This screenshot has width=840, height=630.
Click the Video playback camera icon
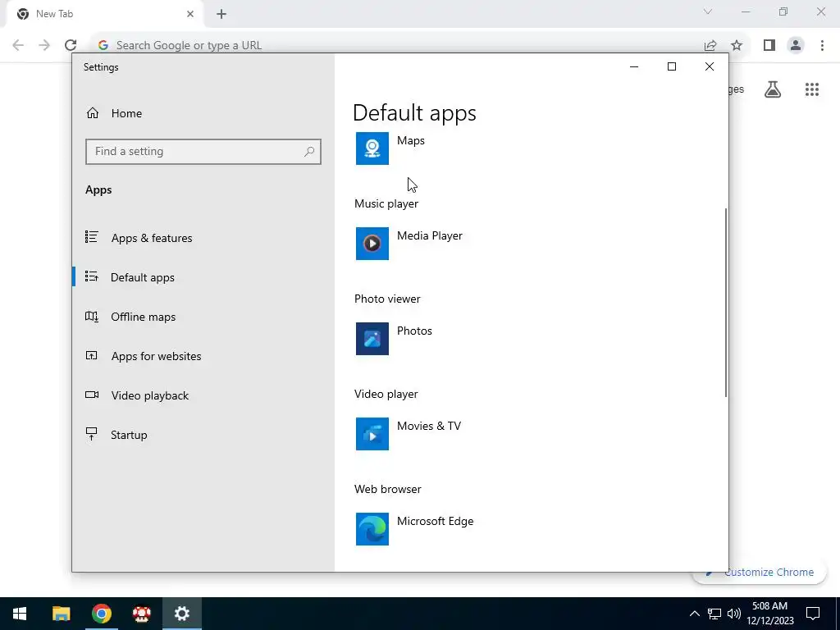click(92, 395)
